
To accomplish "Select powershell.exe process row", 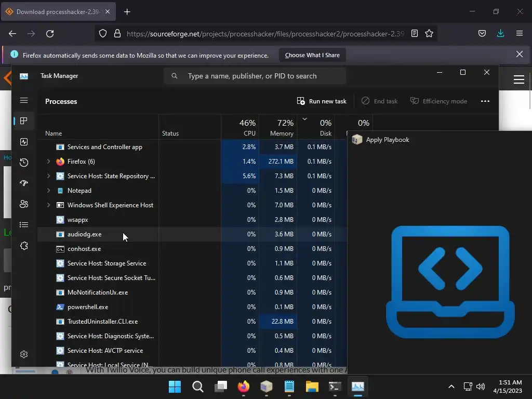I will pos(192,307).
